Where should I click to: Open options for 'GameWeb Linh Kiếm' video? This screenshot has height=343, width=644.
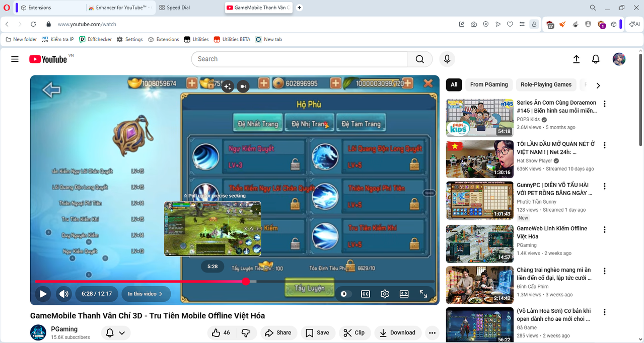[x=605, y=230]
